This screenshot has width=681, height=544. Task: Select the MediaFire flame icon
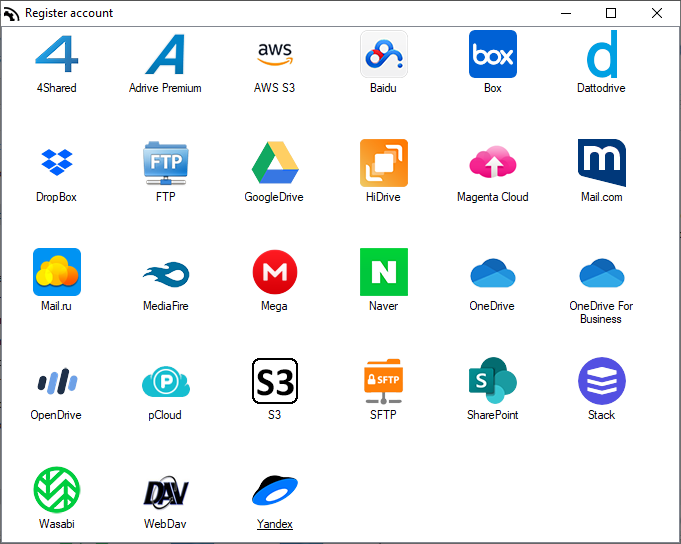click(x=166, y=274)
